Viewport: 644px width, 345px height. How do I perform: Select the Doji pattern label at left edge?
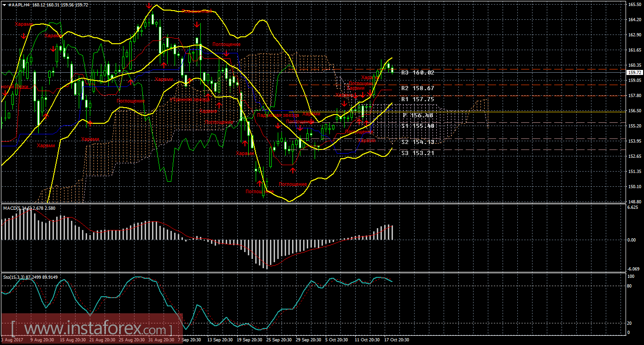click(13, 86)
